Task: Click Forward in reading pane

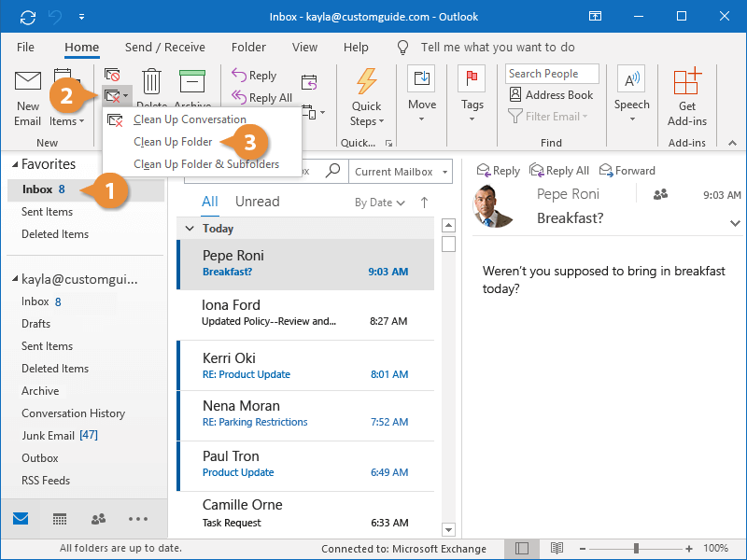Action: [x=627, y=171]
